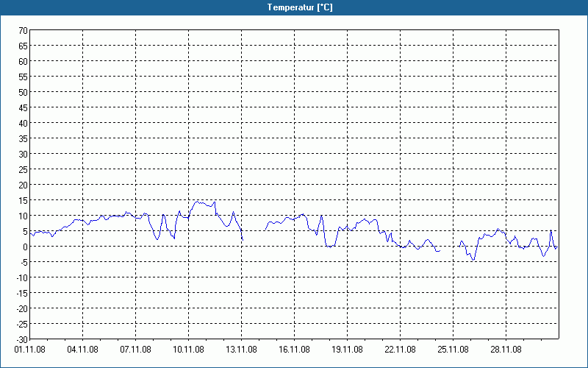Click the 13.11.08 date label
Viewport: 588px width, 368px height.
coord(241,349)
